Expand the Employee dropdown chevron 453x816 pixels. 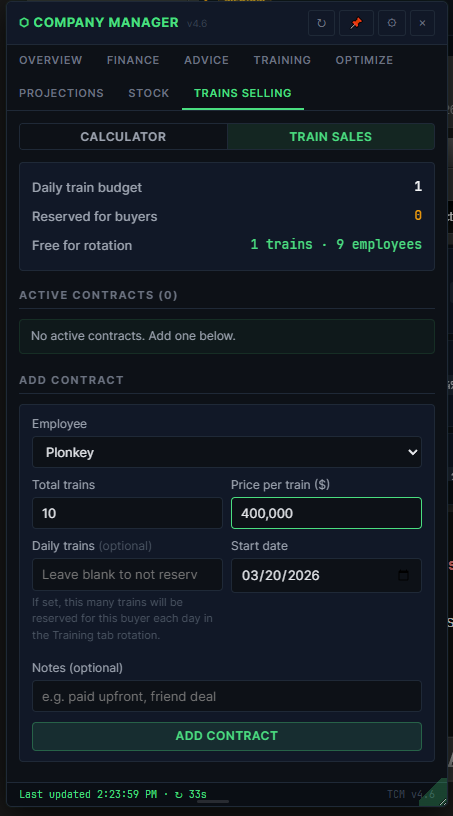click(x=412, y=452)
